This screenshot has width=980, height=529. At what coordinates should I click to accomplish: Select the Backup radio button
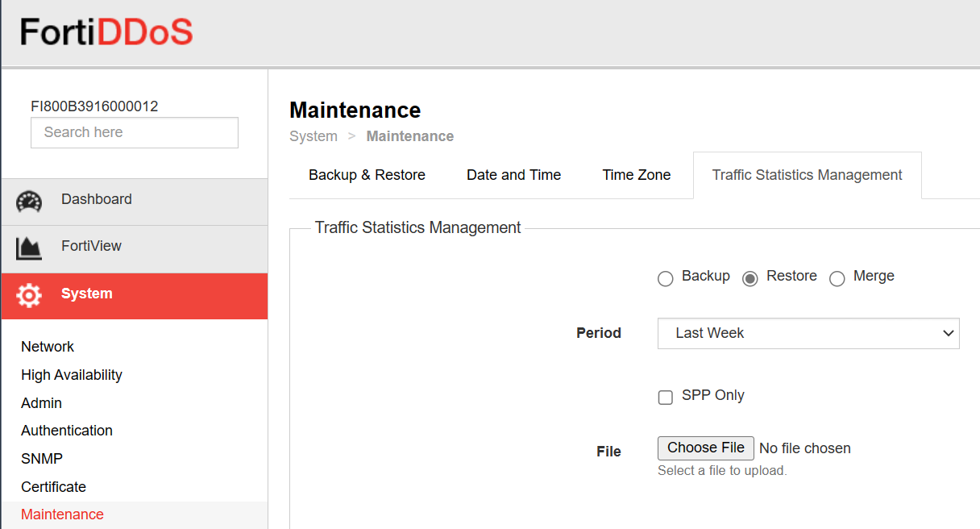pyautogui.click(x=665, y=278)
